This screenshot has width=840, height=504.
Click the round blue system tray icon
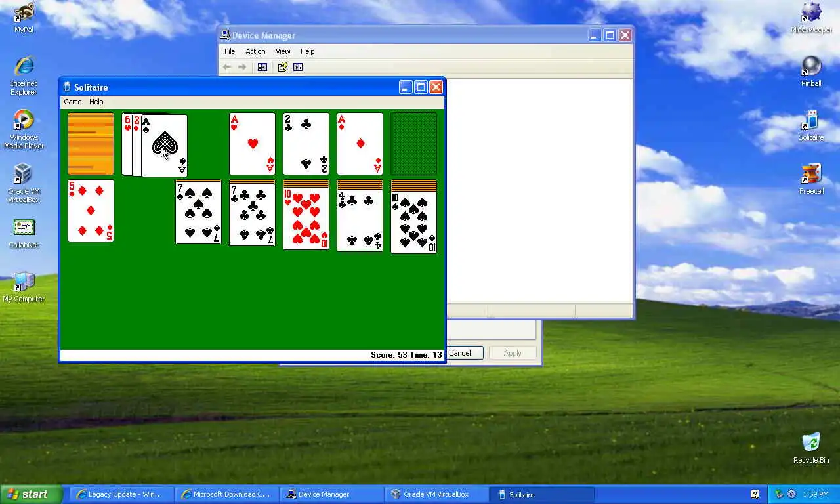(791, 494)
